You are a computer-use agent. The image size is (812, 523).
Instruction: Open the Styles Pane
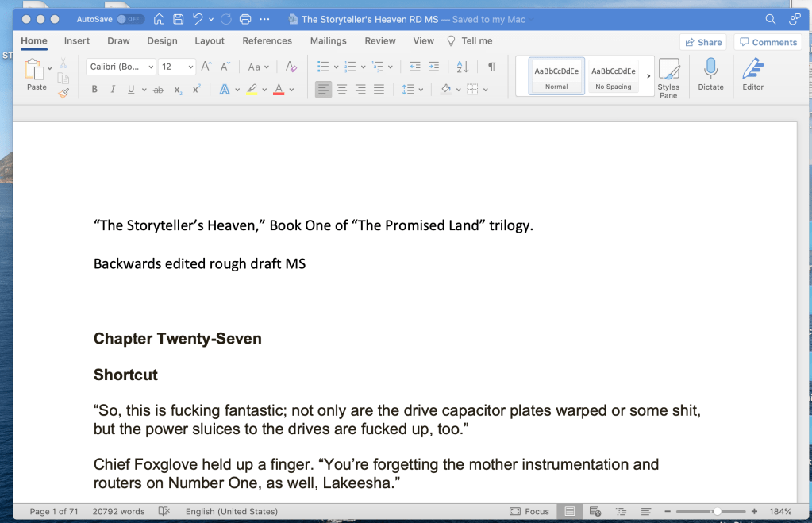pos(668,77)
